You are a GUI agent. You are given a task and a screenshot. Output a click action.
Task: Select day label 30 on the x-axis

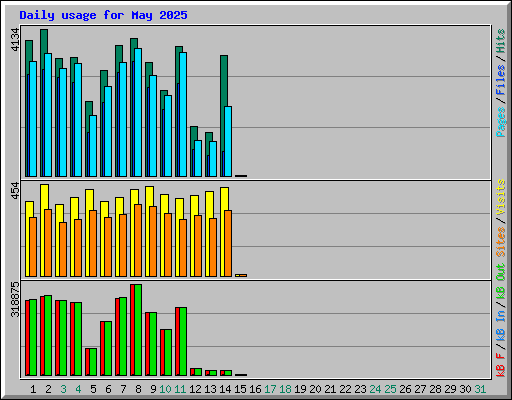pos(465,389)
